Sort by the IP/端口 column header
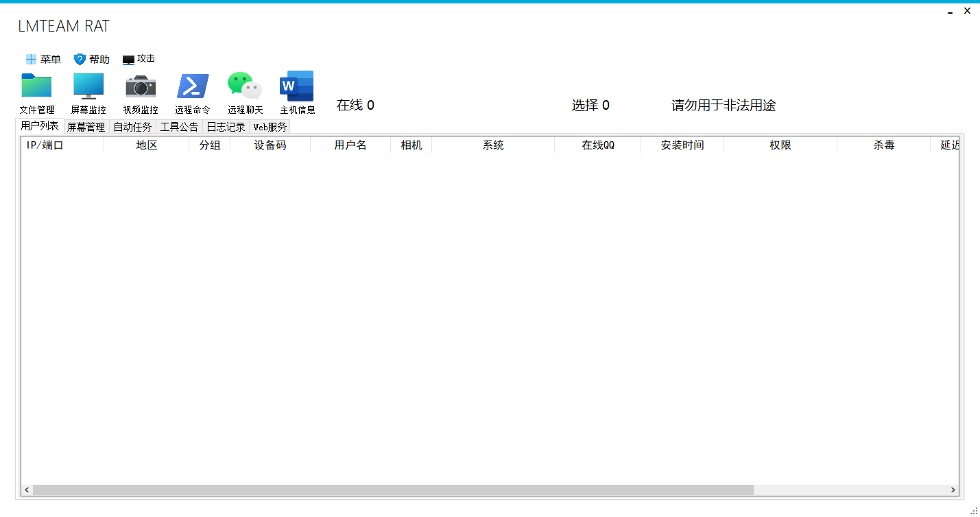The height and width of the screenshot is (517, 980). coord(45,145)
